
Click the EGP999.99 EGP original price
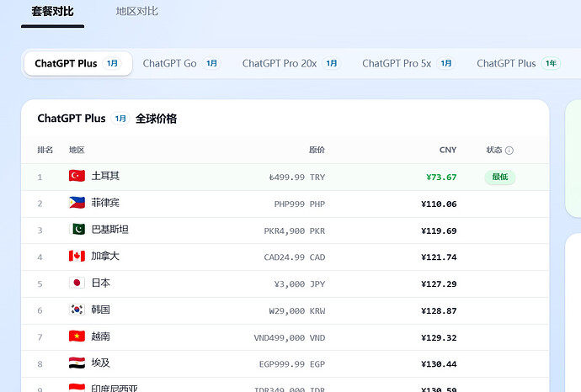point(292,364)
